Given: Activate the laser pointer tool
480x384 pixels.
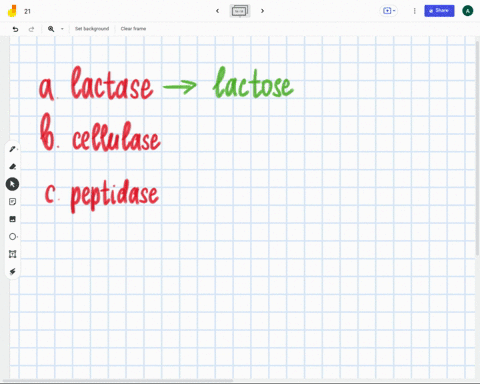Looking at the screenshot, I should point(12,271).
